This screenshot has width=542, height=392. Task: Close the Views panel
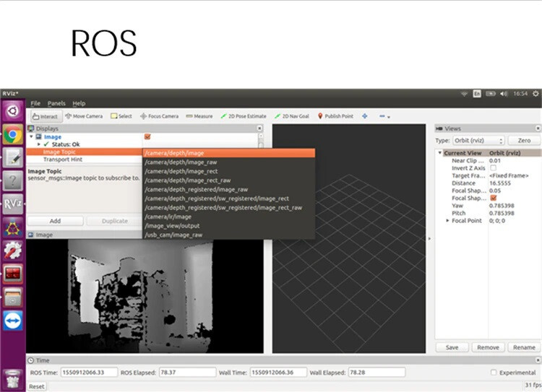click(x=538, y=128)
